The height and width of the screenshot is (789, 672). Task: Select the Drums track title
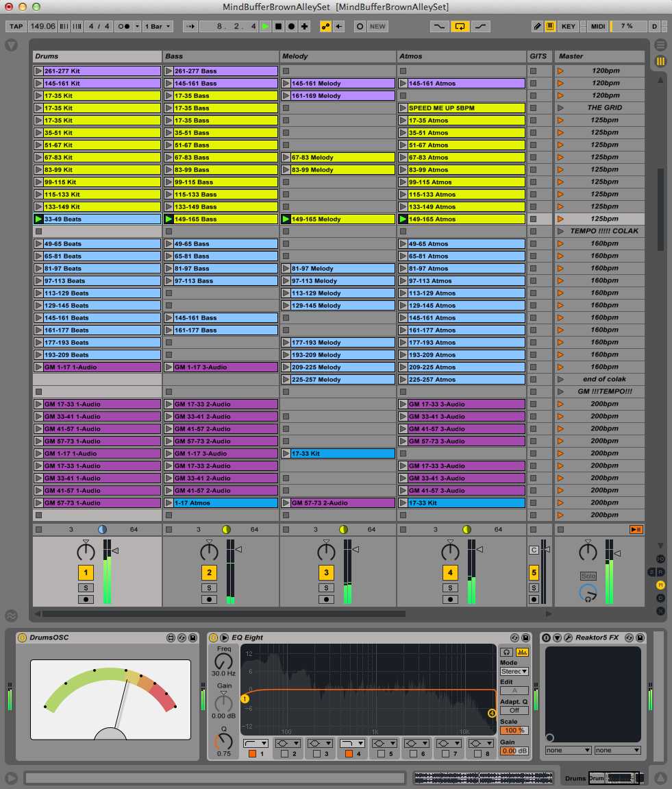96,56
